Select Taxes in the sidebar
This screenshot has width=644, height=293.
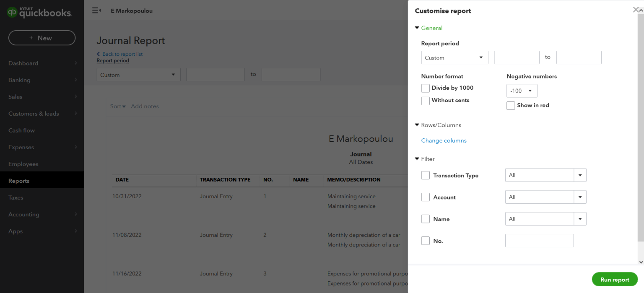[16, 197]
